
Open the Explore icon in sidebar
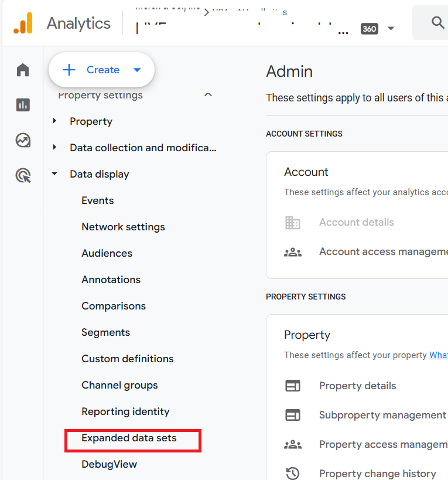tap(23, 141)
